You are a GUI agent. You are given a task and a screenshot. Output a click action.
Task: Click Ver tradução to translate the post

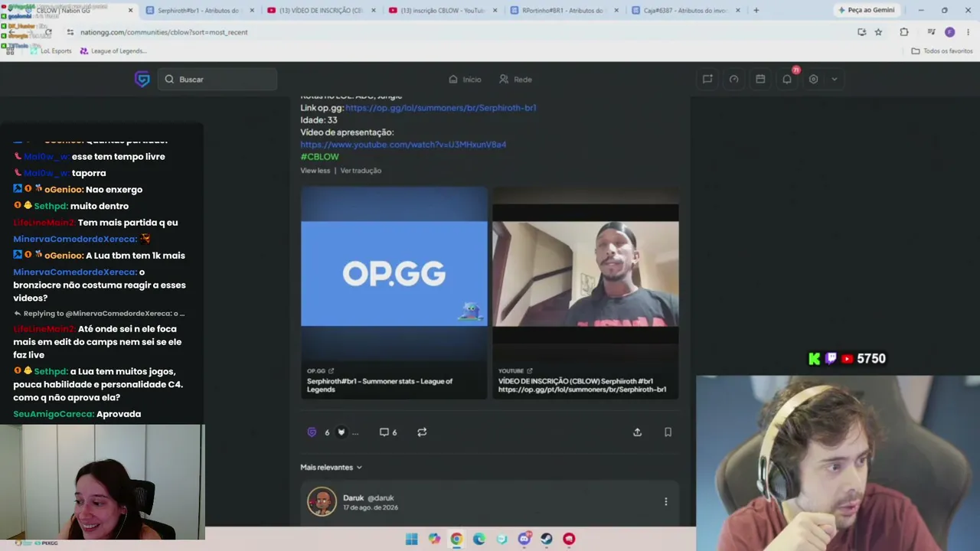click(361, 171)
